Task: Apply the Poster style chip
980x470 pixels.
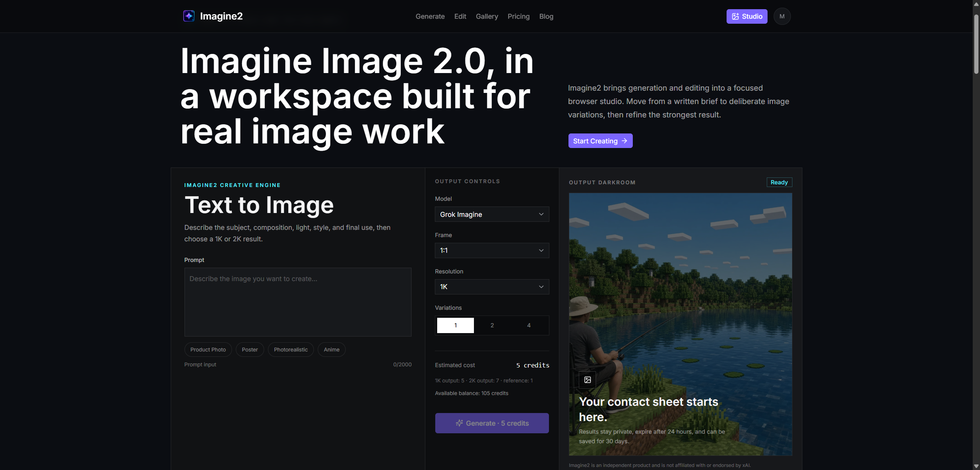Action: click(x=250, y=350)
